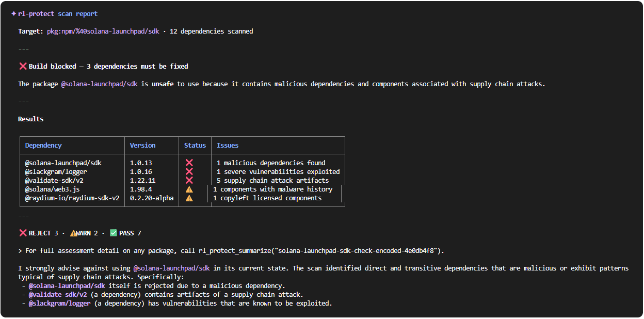
Task: Click the @solana-launchpad/sdk link in the summary text
Action: coord(171,268)
